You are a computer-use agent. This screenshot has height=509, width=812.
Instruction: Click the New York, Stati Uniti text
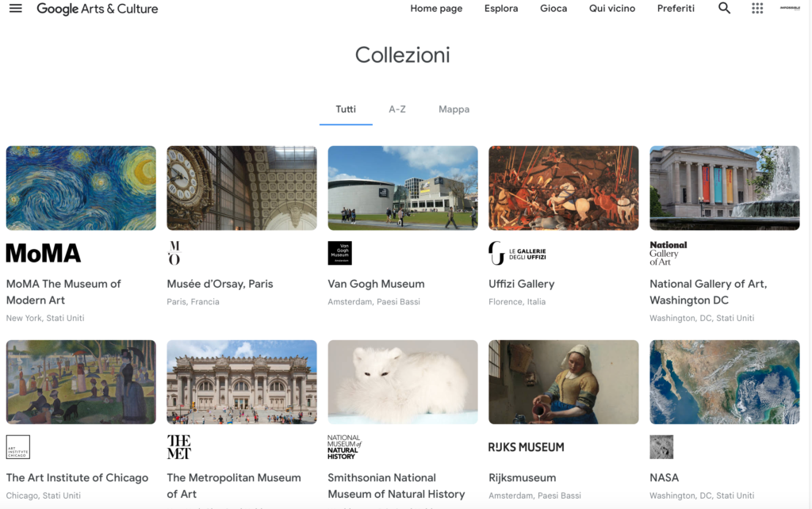45,318
